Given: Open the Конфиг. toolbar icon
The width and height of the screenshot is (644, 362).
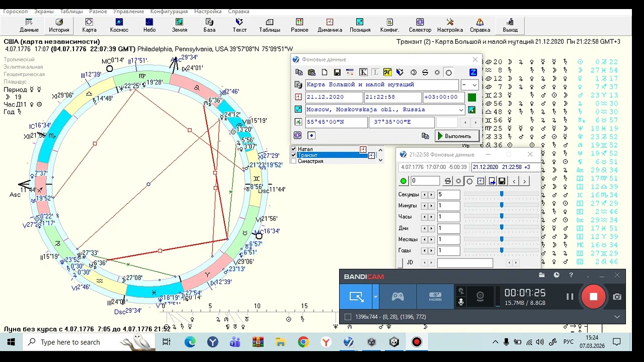Looking at the screenshot, I should (390, 25).
